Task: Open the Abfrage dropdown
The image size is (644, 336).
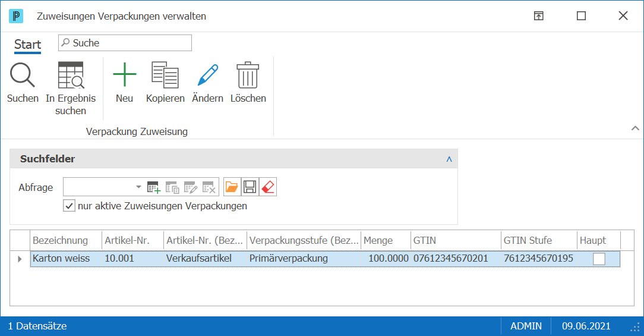Action: [x=138, y=187]
